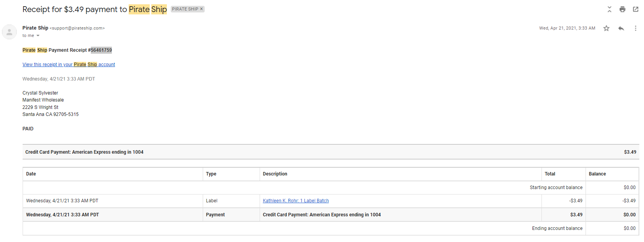Expand recipient details next to 'to me'
The image size is (644, 242).
point(38,35)
